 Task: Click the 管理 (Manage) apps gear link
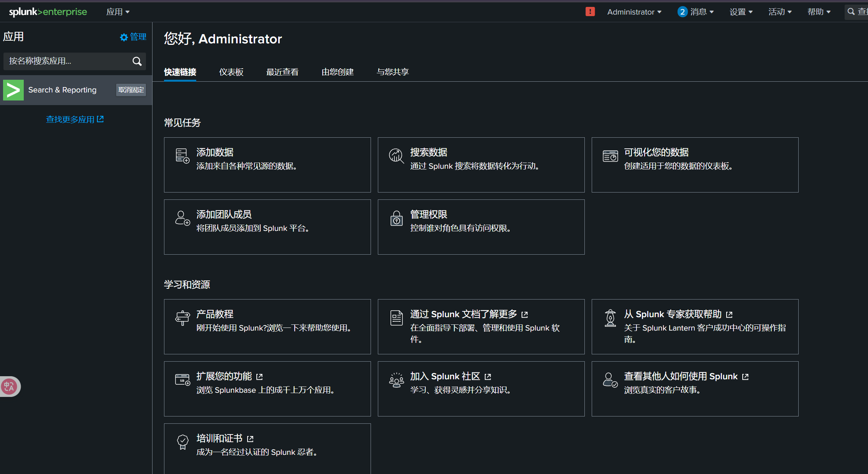click(133, 37)
